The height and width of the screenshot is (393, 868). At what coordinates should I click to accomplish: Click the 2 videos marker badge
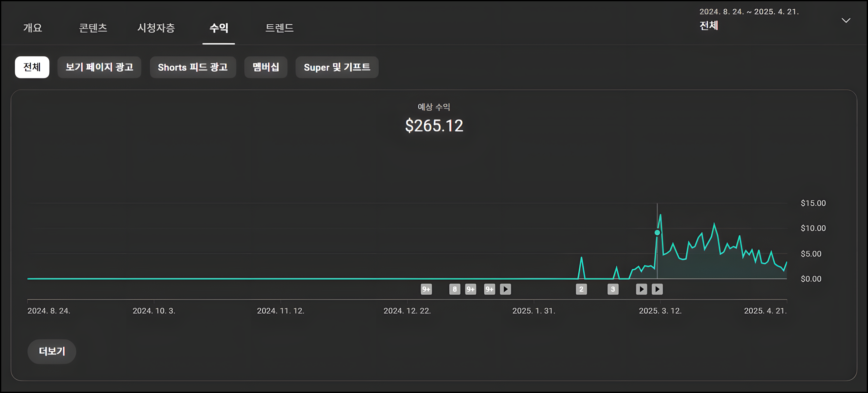coord(581,289)
